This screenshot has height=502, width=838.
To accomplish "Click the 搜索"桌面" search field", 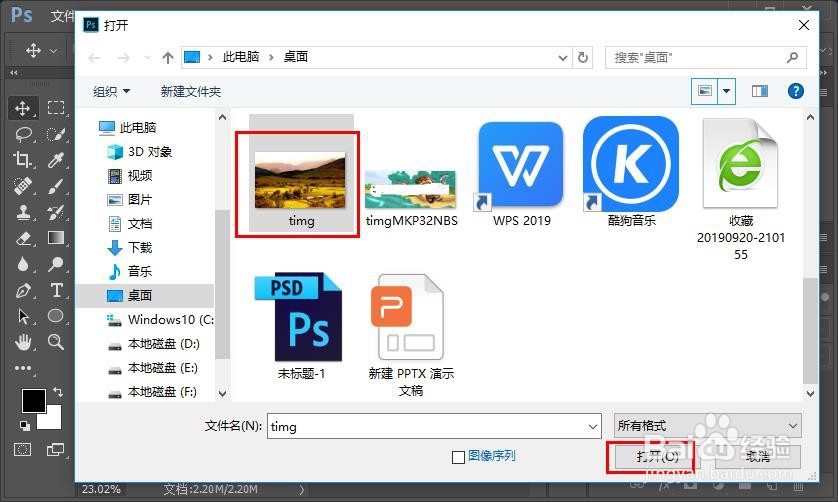I will (705, 57).
